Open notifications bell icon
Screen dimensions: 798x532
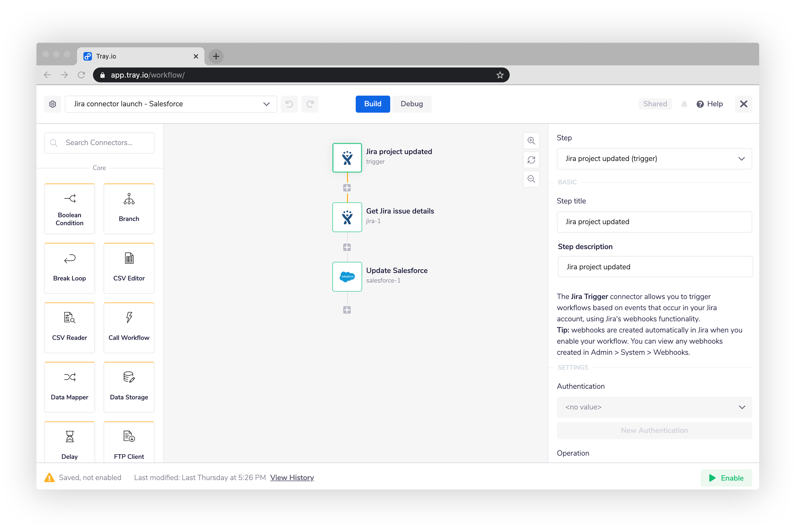click(684, 104)
